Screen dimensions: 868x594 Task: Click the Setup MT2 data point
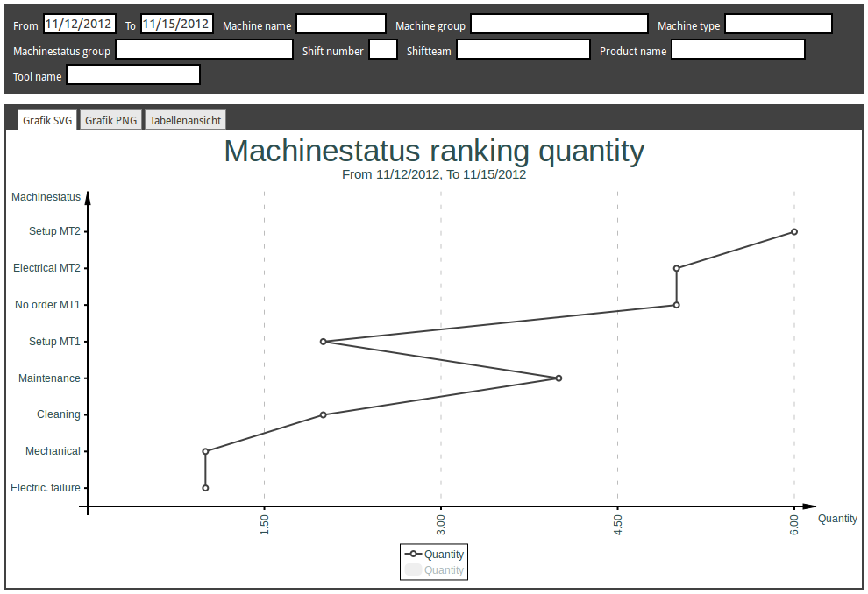click(793, 232)
